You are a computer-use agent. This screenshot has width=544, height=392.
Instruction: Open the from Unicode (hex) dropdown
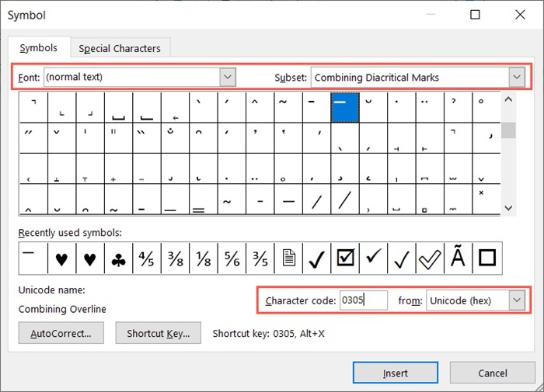tap(517, 300)
